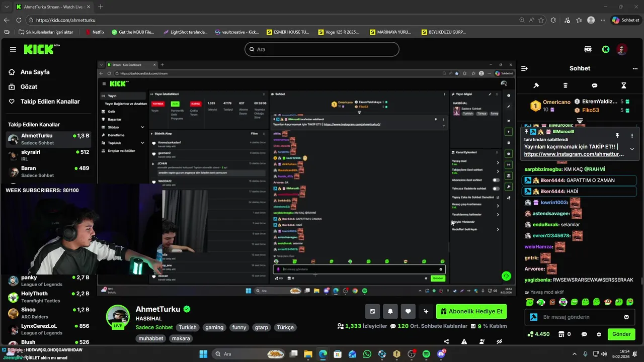Screen dimensions: 644x362
Task: Collapse the chat panel with the arrow-lines icon
Action: [524, 68]
